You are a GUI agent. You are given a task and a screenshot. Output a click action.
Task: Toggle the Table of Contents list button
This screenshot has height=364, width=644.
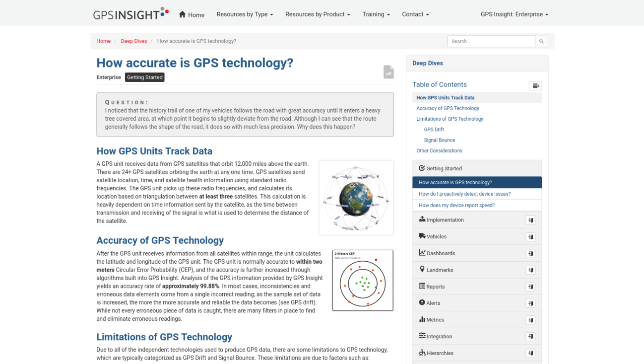click(535, 86)
